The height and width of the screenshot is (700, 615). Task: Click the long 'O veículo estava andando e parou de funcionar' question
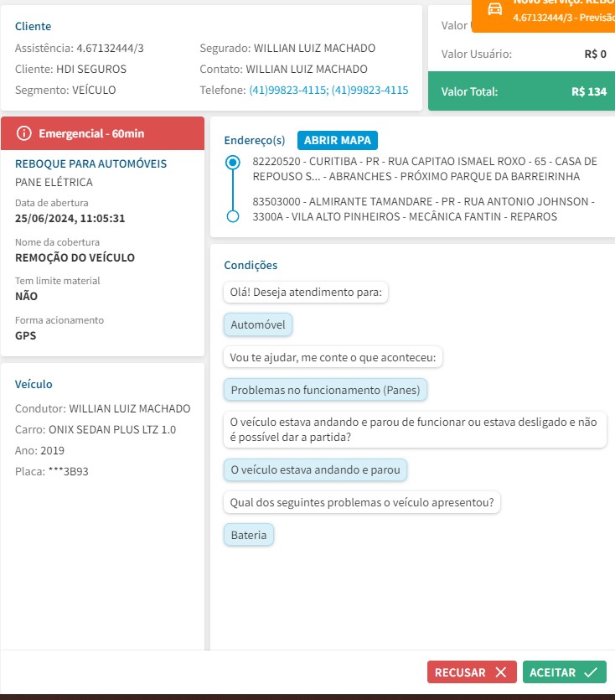(415, 429)
